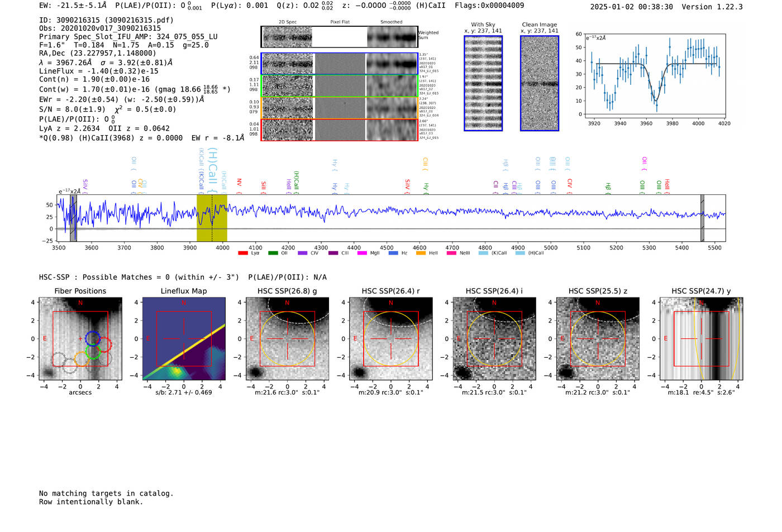Open the HSC SSP(26.8) g image
782x532 pixels.
coord(288,339)
